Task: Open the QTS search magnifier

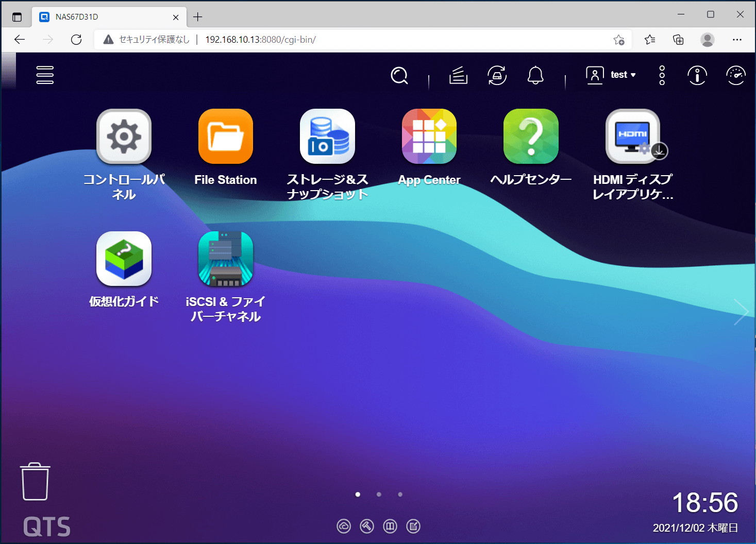Action: pyautogui.click(x=399, y=76)
